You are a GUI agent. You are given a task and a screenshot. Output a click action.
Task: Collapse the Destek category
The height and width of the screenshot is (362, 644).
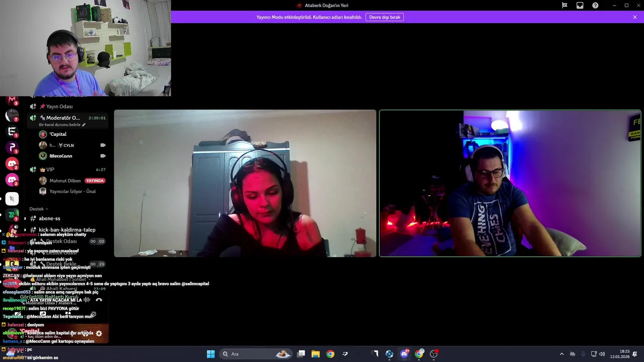39,209
